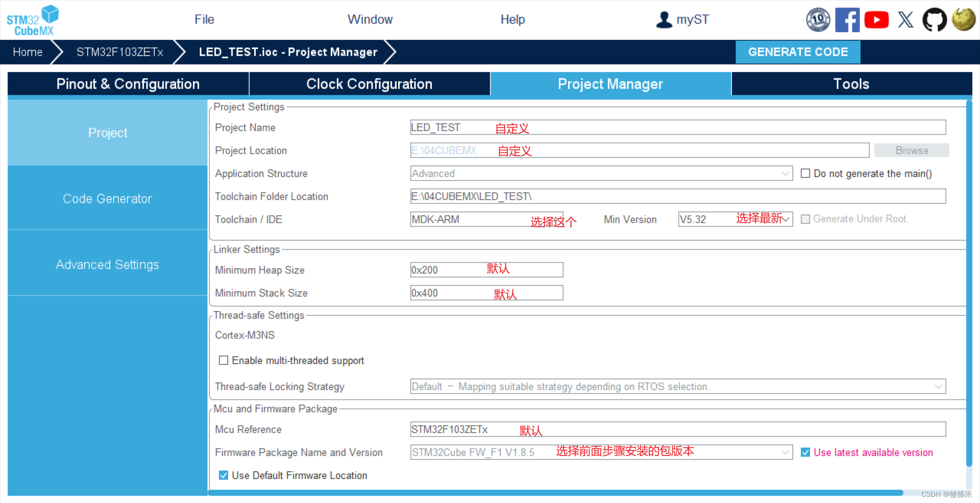Viewport: 980px width, 503px height.
Task: Open Firmware Package Name and Version dropdown
Action: pos(601,452)
